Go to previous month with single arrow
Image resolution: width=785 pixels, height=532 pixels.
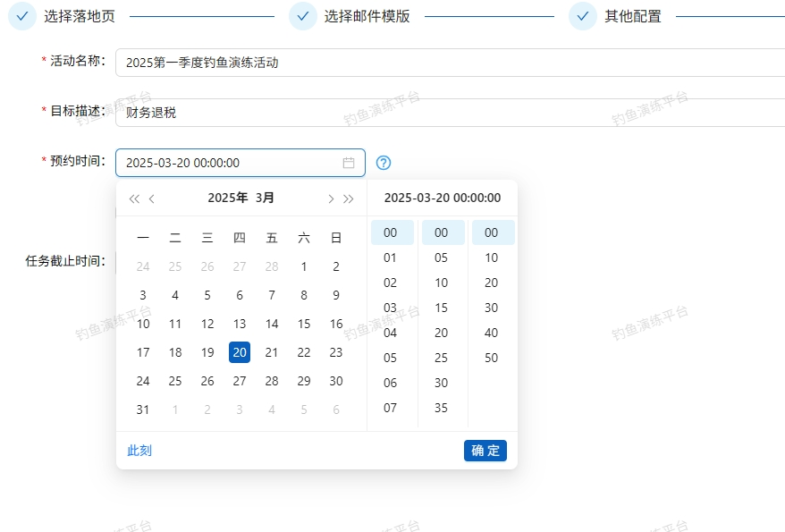[152, 198]
